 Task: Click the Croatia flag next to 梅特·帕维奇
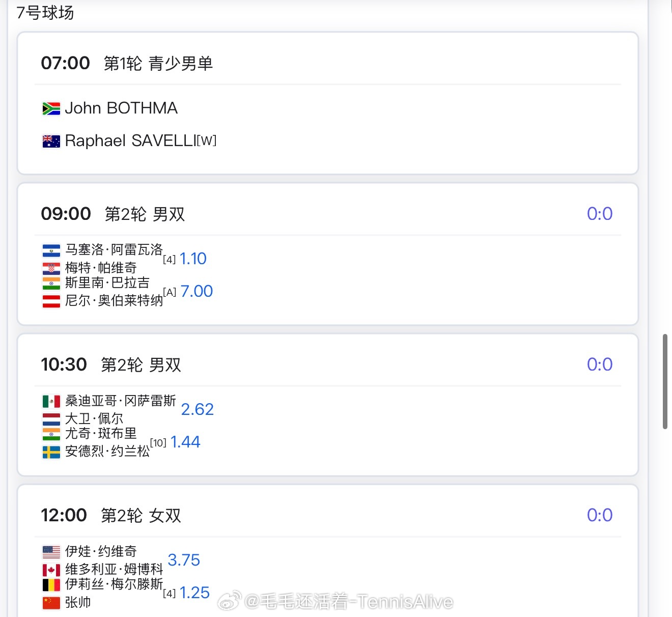pos(51,268)
